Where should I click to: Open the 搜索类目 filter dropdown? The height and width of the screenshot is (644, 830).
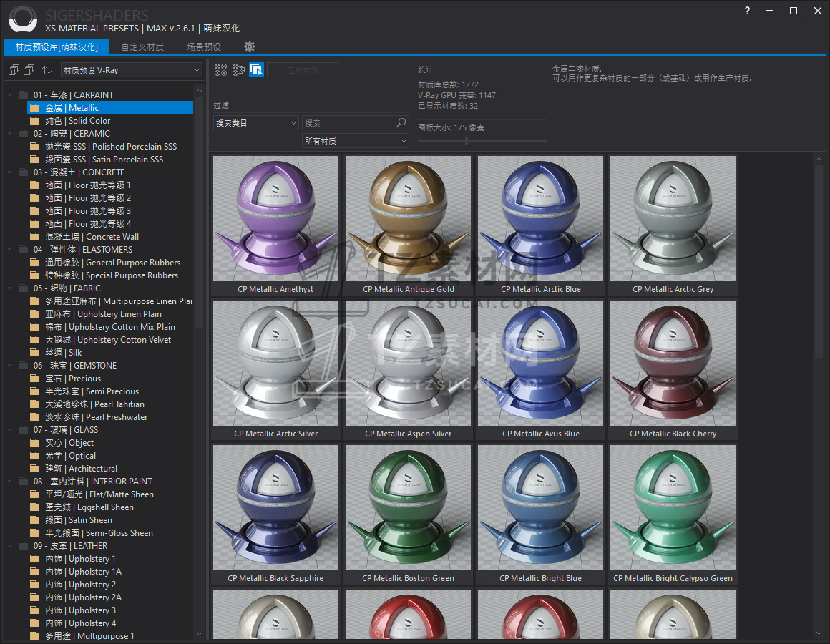256,123
